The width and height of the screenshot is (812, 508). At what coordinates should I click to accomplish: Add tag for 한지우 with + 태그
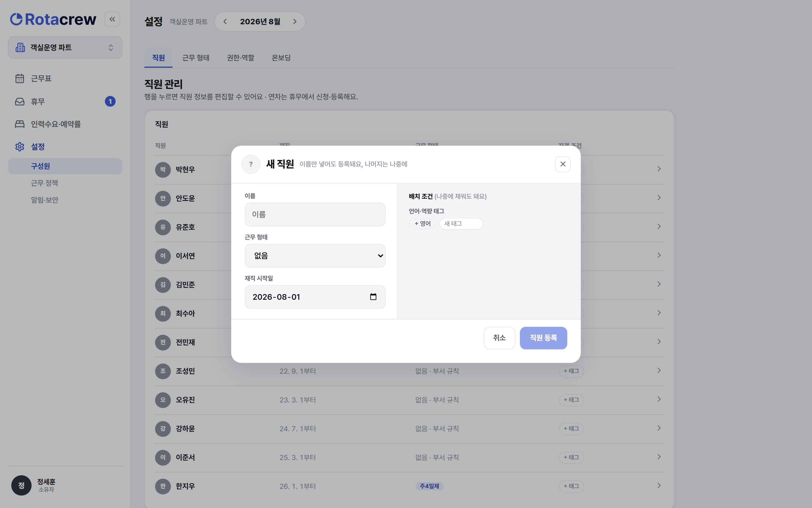tap(571, 486)
